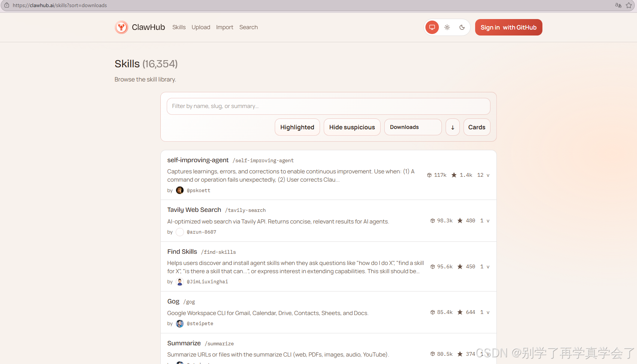Click the /self-improving-agent slug text
637x364 pixels.
click(x=263, y=161)
